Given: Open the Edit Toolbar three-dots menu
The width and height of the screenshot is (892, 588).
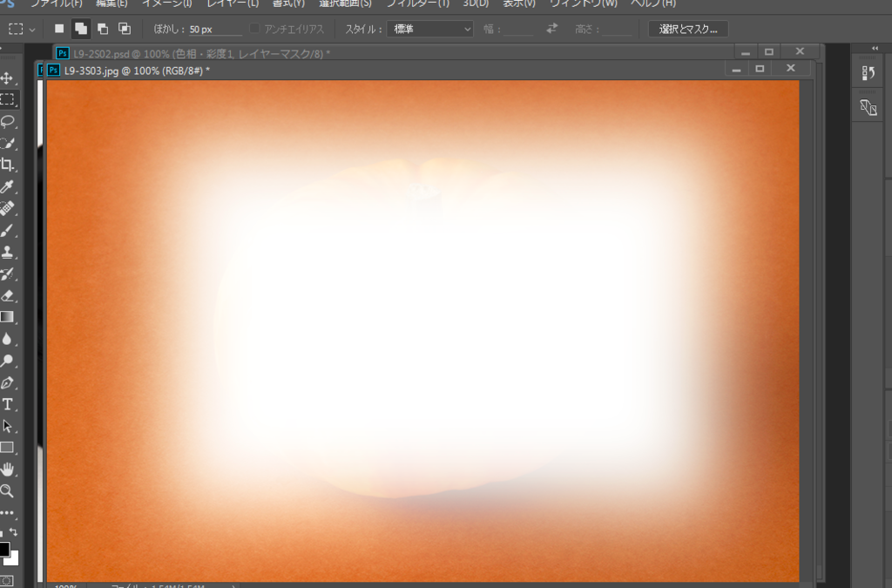Looking at the screenshot, I should point(7,513).
